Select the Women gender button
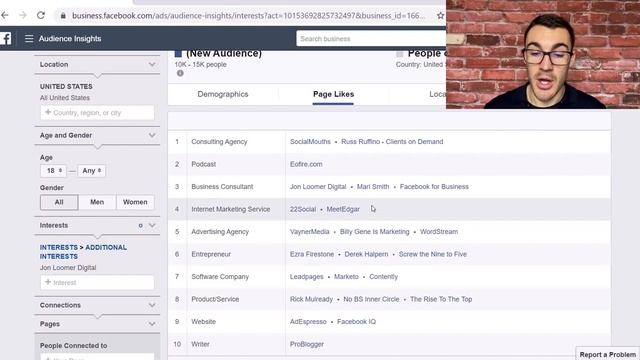 coord(135,202)
